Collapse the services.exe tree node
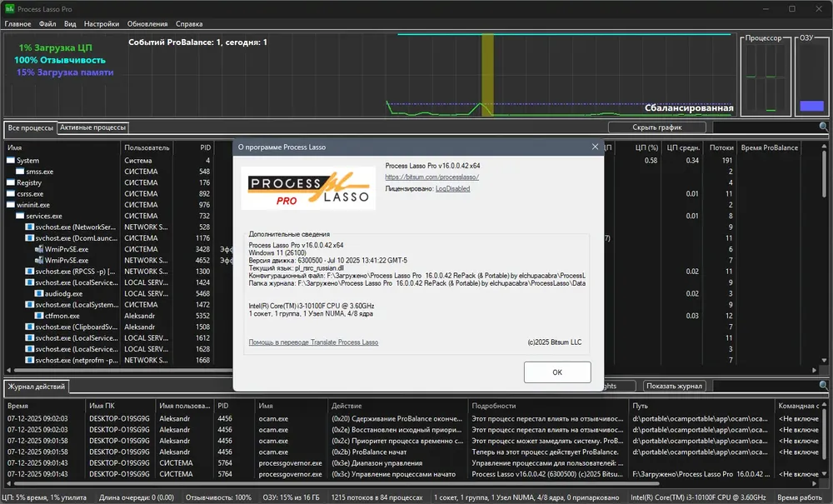Image resolution: width=833 pixels, height=504 pixels. [20, 216]
